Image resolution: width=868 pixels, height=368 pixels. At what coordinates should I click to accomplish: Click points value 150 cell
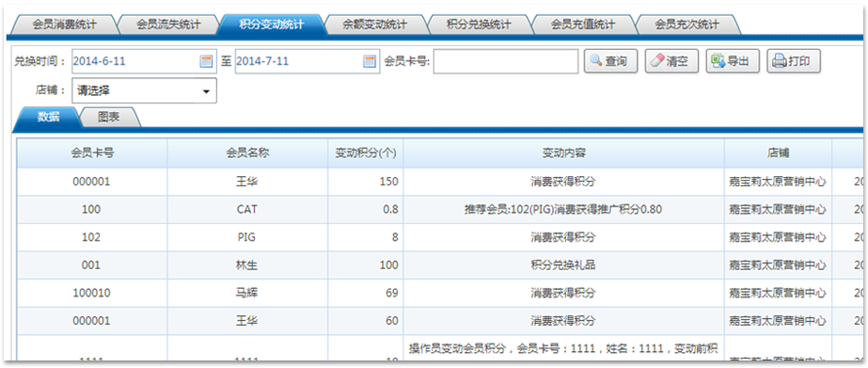click(366, 182)
